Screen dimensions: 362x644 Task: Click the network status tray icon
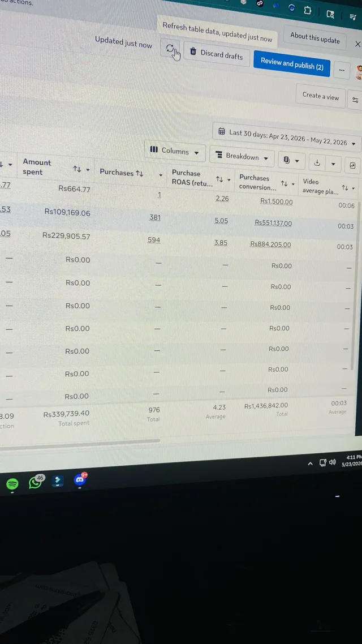click(x=322, y=462)
